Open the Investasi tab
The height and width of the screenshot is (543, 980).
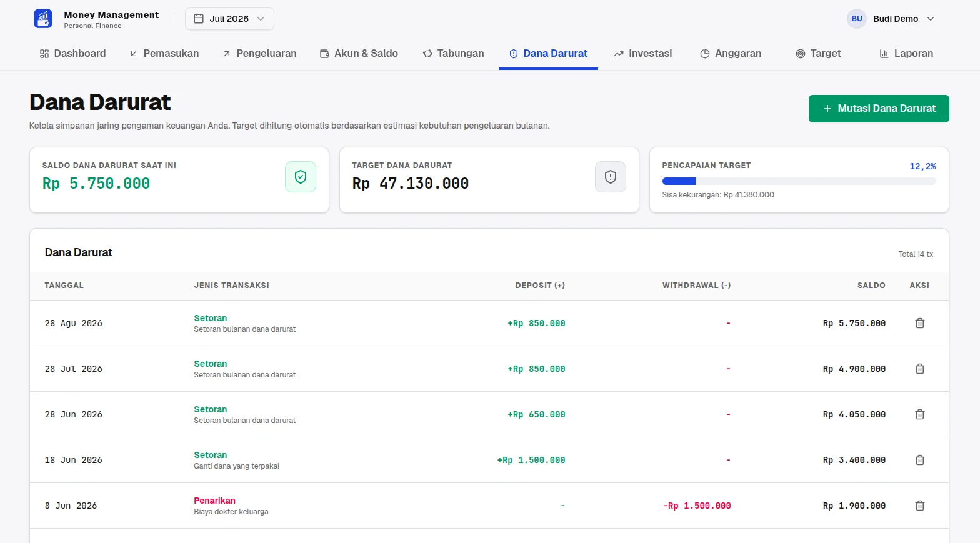coord(642,54)
